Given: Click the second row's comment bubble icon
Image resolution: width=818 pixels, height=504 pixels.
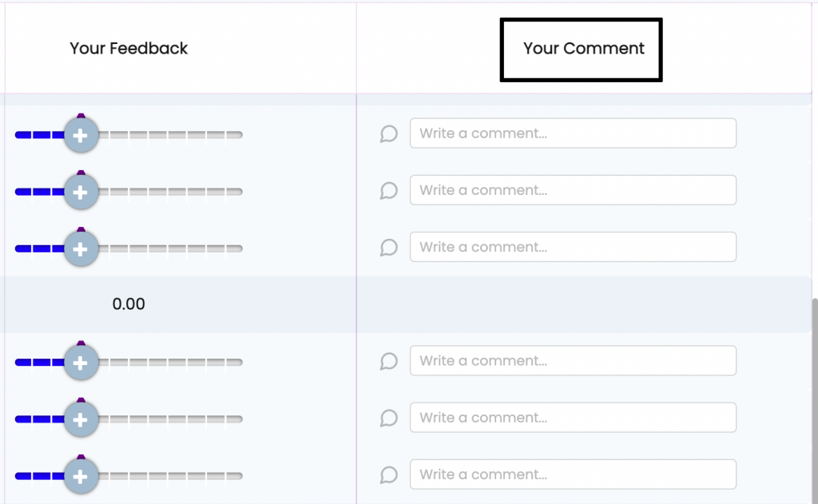Looking at the screenshot, I should coord(388,190).
